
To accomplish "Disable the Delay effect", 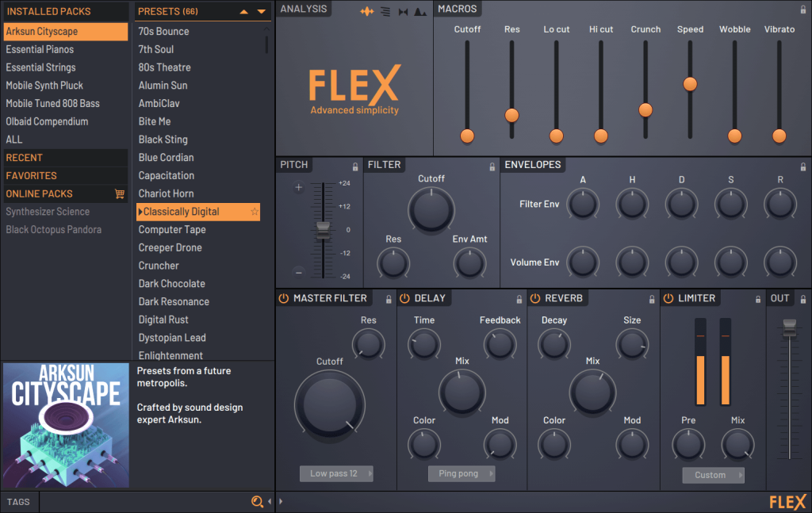I will pyautogui.click(x=404, y=298).
